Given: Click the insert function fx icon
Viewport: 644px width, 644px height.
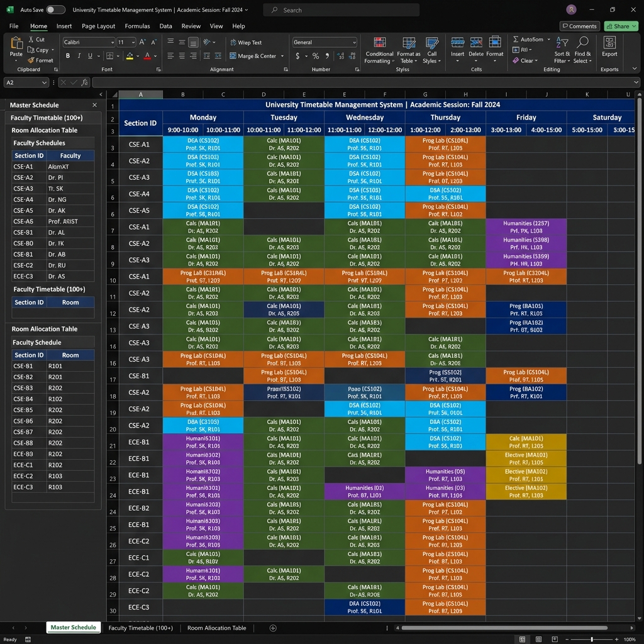Looking at the screenshot, I should 85,82.
